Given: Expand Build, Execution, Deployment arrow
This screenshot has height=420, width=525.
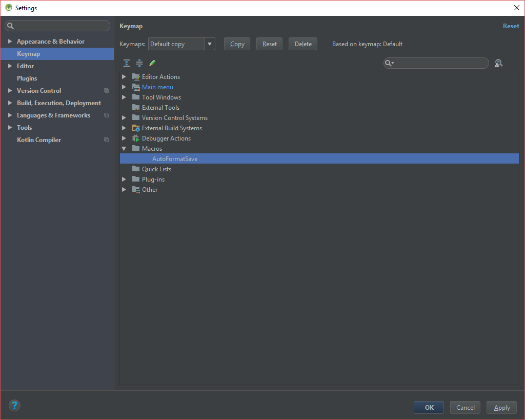Looking at the screenshot, I should pyautogui.click(x=10, y=103).
